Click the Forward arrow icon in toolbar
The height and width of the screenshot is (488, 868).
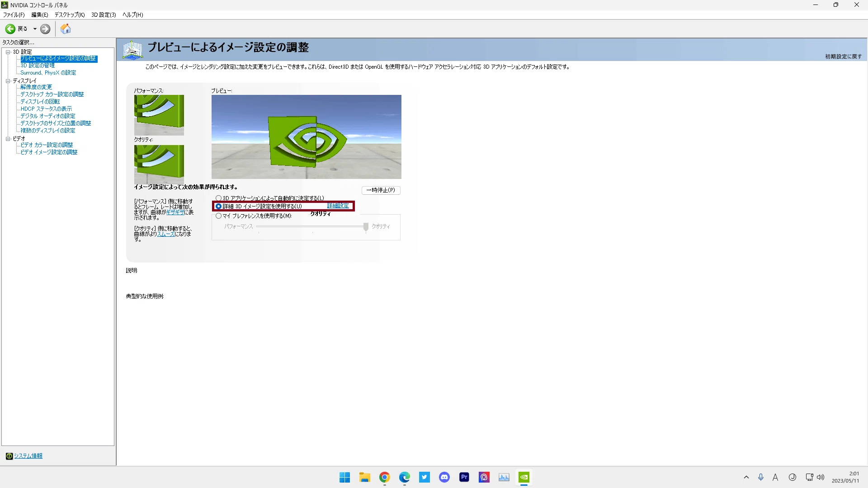(x=45, y=29)
